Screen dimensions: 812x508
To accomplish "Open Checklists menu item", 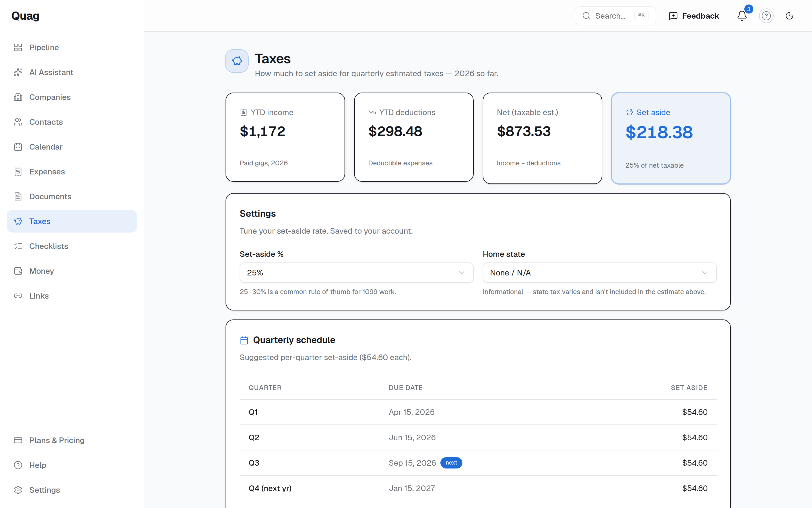I will 72,246.
